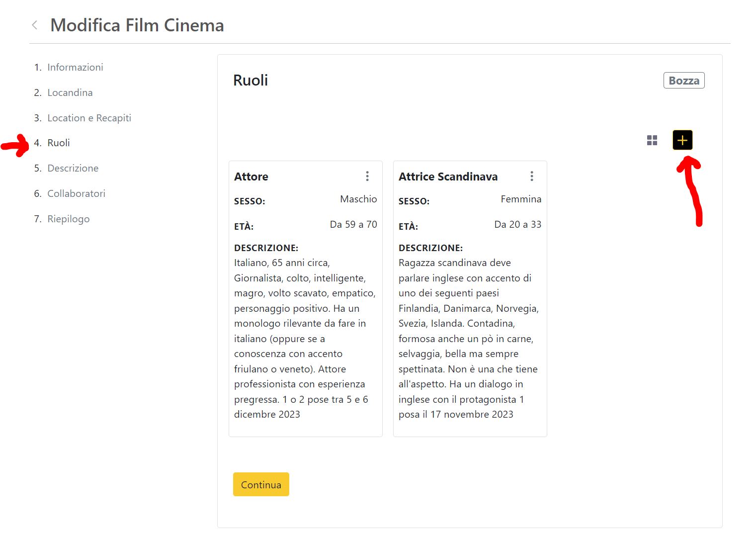
Task: Click the Maschio value in Attore card
Action: [x=358, y=199]
